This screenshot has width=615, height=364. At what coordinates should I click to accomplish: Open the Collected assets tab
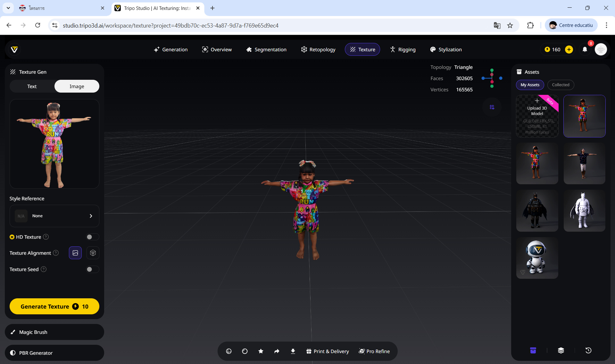561,85
